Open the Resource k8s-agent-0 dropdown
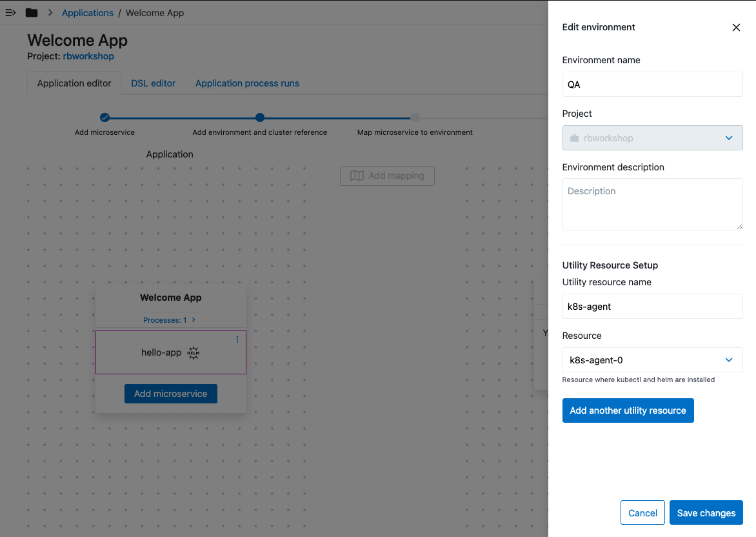The image size is (756, 537). [x=652, y=360]
